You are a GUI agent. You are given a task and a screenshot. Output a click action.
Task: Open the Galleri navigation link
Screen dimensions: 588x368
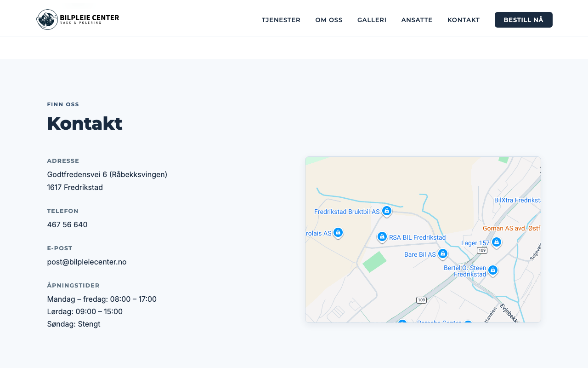372,20
